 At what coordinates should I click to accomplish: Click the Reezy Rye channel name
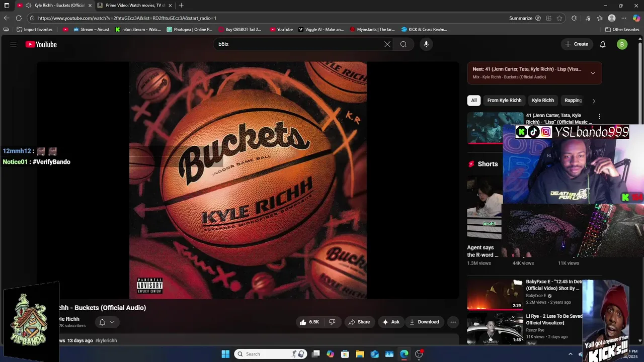pos(535,330)
